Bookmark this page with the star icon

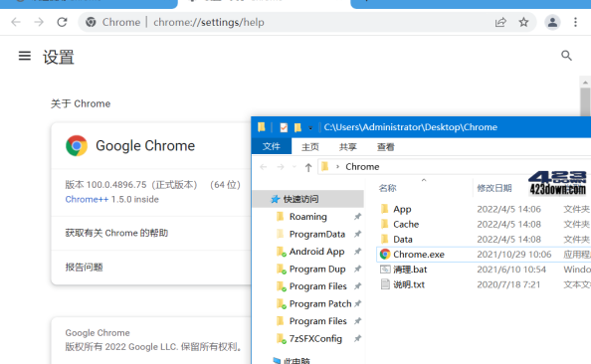click(523, 22)
